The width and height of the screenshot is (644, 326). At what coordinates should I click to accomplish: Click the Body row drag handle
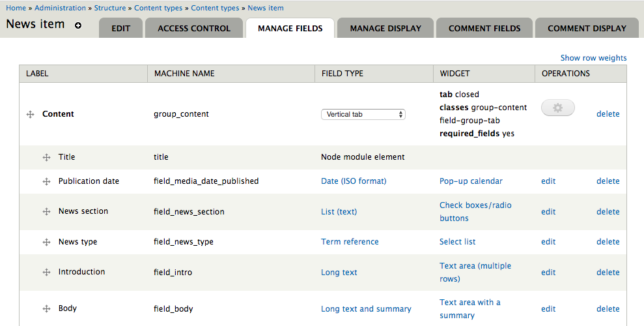click(x=46, y=309)
